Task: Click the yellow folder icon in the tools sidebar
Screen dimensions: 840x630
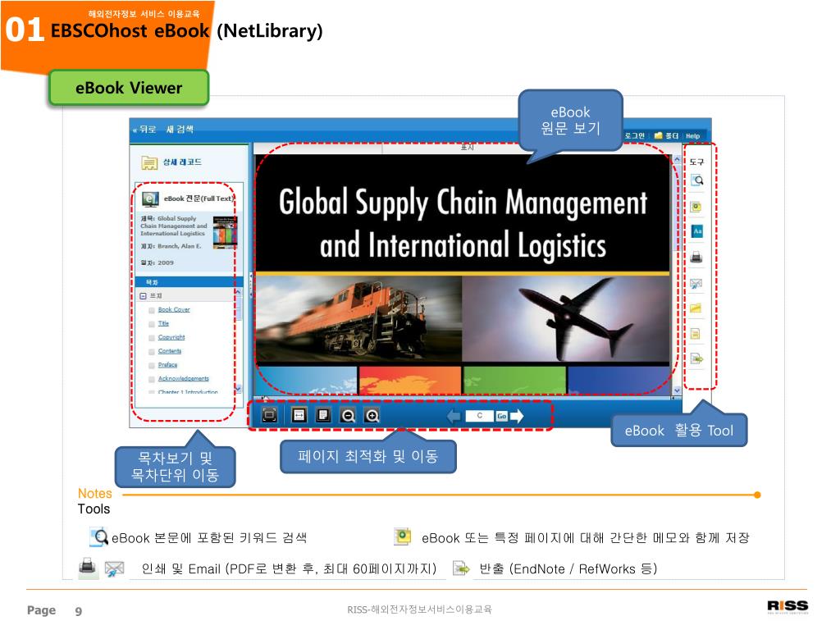Action: pos(696,308)
